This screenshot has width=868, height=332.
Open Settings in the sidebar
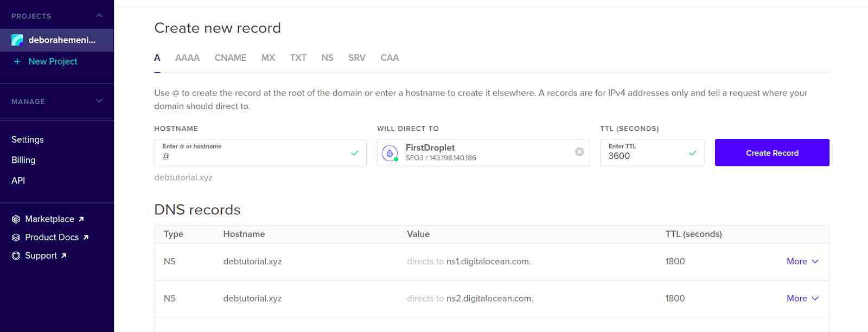point(28,139)
